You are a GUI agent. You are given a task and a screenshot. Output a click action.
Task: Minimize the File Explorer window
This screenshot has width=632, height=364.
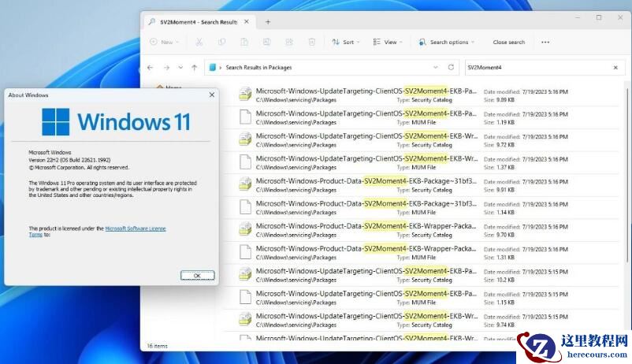point(578,17)
